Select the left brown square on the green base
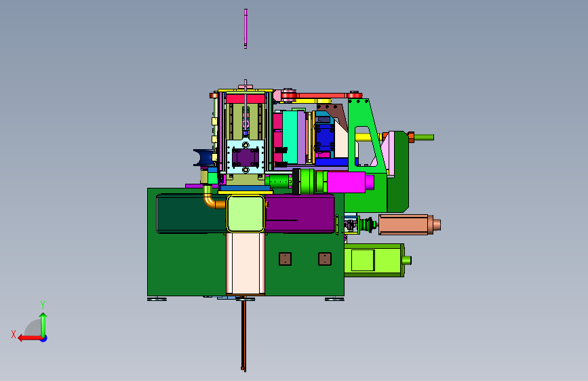This screenshot has width=588, height=381. (x=285, y=259)
